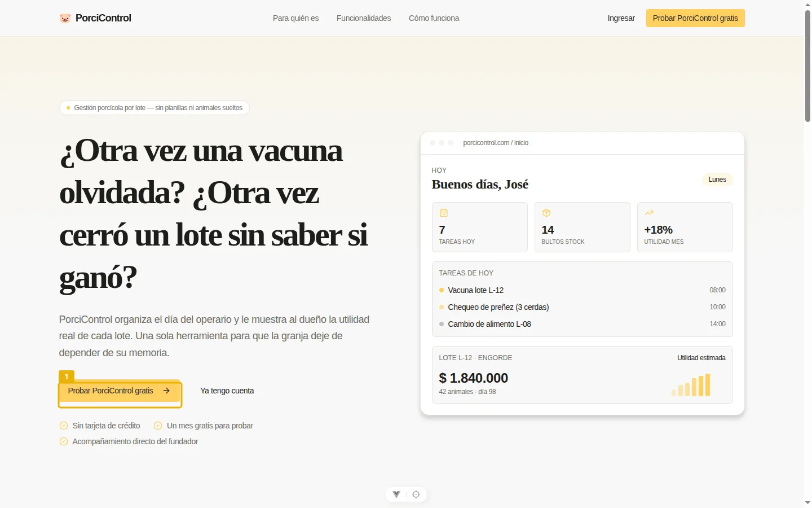Click hero 'Probar PorciControl gratis' button
This screenshot has width=812, height=508.
tap(120, 391)
